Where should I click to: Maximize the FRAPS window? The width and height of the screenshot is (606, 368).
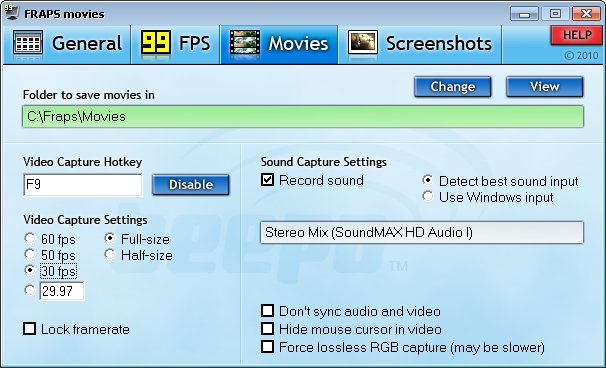[x=555, y=14]
